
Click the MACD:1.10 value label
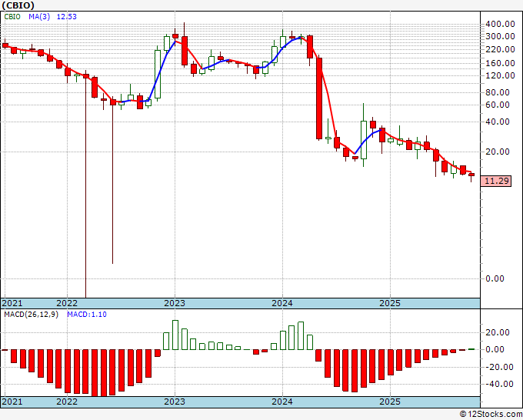pos(87,315)
